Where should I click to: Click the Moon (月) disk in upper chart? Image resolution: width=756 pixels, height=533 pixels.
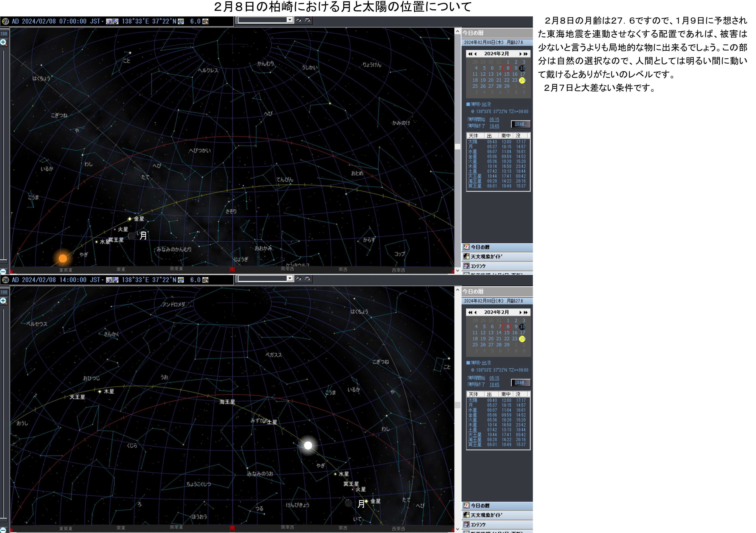(132, 235)
